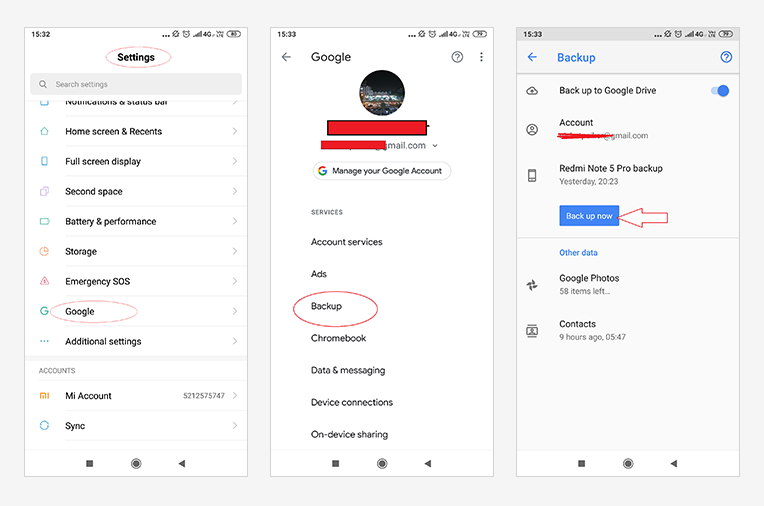Open Full screen display via its chevron
764x506 pixels.
pyautogui.click(x=235, y=161)
